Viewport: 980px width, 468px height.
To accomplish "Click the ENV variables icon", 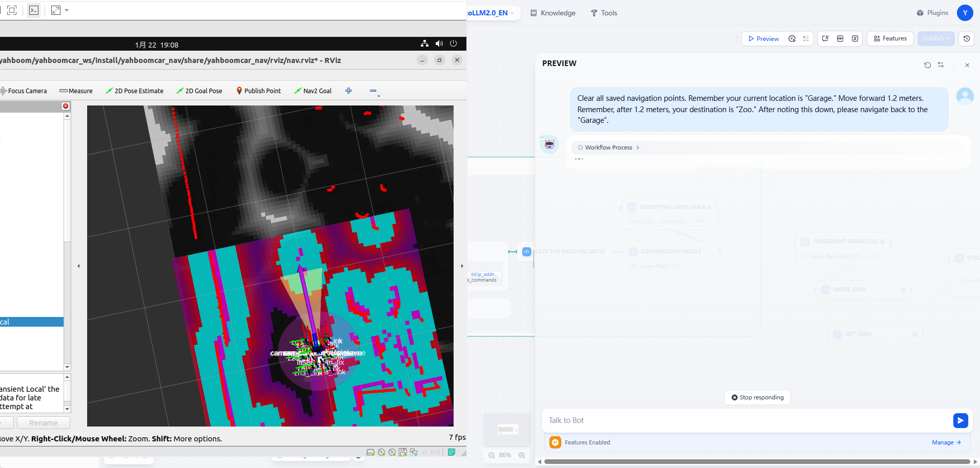I will point(840,38).
